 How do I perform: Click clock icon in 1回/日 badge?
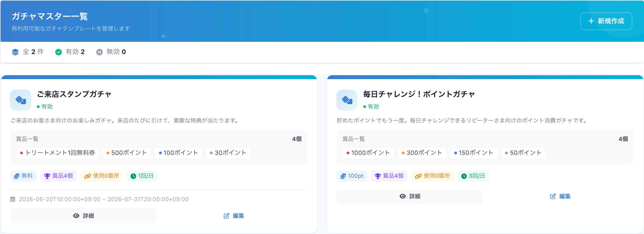coord(133,176)
